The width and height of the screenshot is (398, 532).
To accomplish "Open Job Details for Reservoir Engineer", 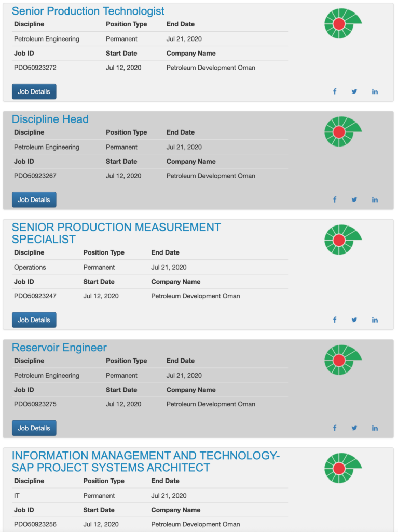I will coord(34,428).
